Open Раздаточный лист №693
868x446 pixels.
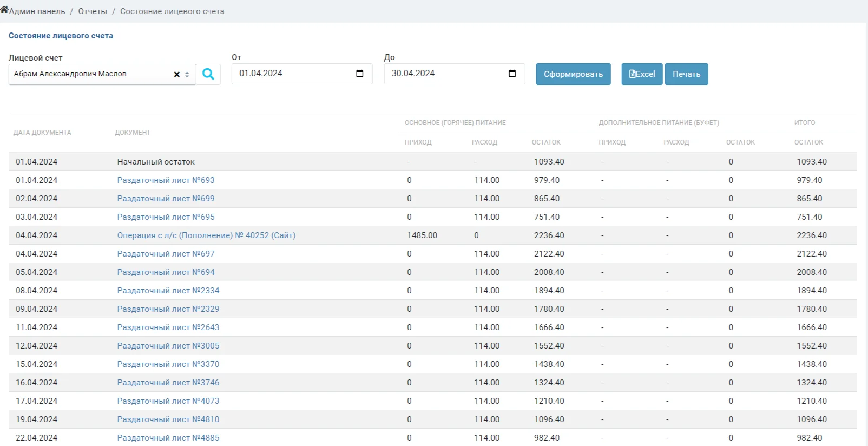[x=166, y=180]
